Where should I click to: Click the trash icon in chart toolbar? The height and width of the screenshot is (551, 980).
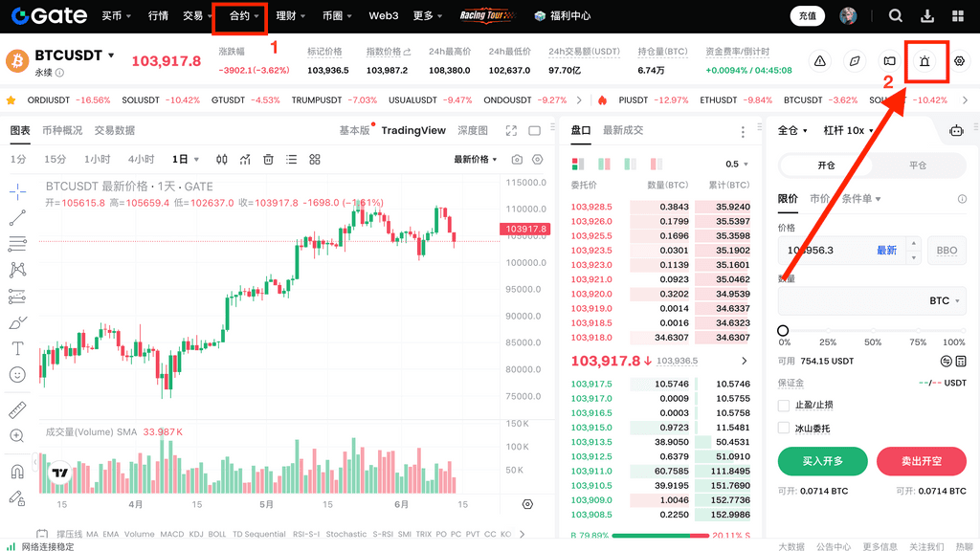269,160
